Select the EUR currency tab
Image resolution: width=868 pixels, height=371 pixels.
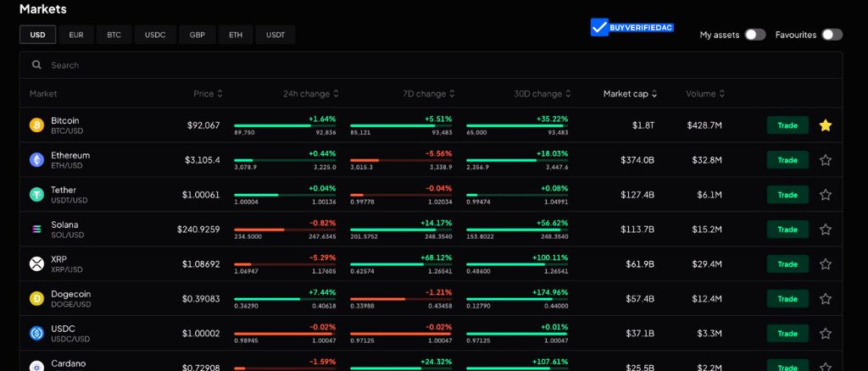[76, 35]
